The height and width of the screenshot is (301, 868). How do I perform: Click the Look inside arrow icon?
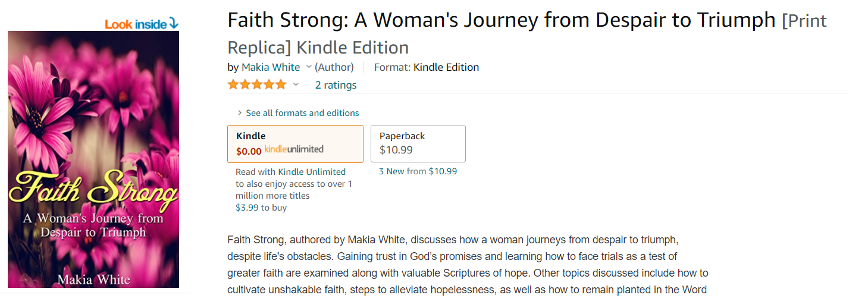coord(174,24)
